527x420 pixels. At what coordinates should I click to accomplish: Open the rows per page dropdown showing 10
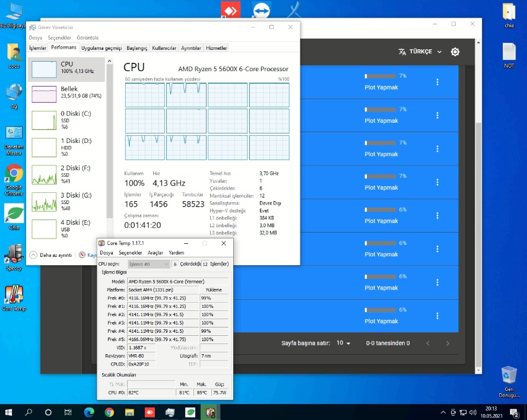344,343
